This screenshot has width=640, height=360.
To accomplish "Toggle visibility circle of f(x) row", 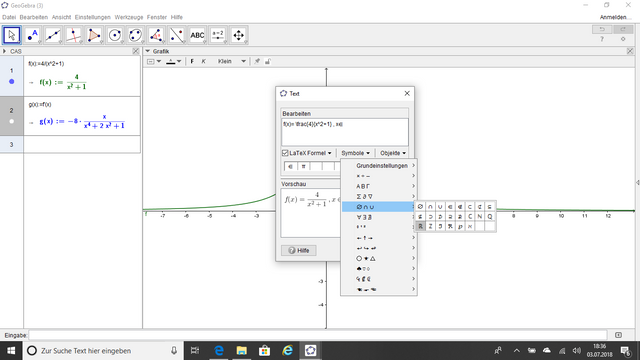I will click(x=11, y=82).
